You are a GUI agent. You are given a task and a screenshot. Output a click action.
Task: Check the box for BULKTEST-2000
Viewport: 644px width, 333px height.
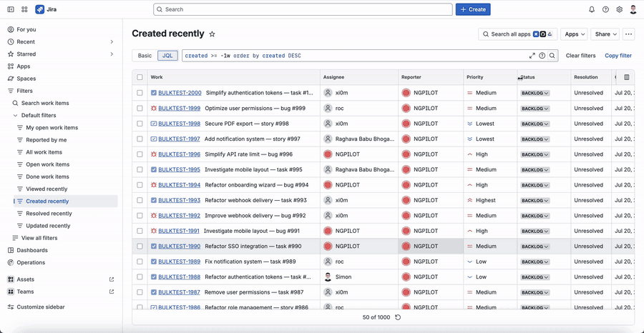click(140, 93)
